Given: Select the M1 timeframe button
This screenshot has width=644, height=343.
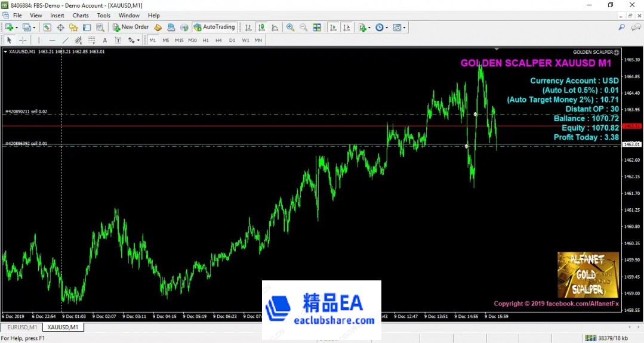Looking at the screenshot, I should tap(153, 40).
